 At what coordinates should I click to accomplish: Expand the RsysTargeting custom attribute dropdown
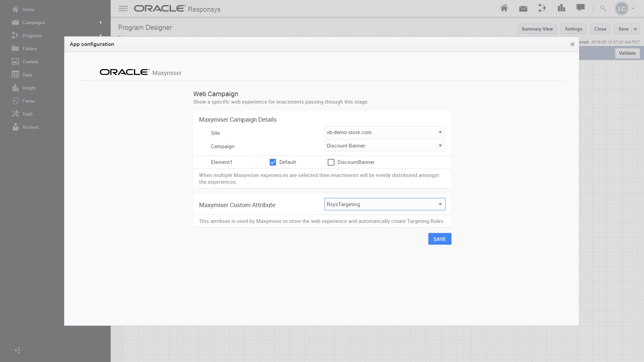(385, 204)
